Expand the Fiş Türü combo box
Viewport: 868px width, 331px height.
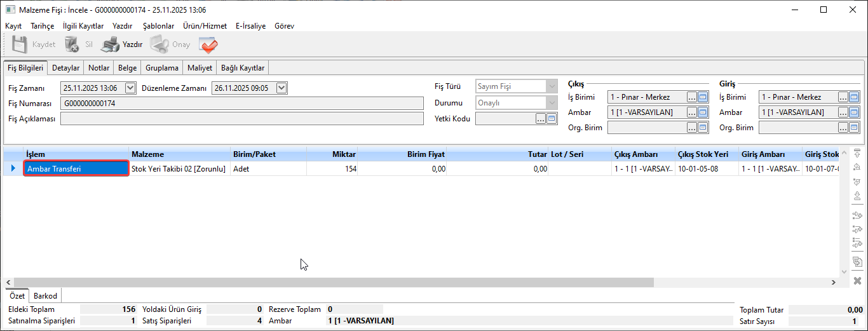[552, 86]
